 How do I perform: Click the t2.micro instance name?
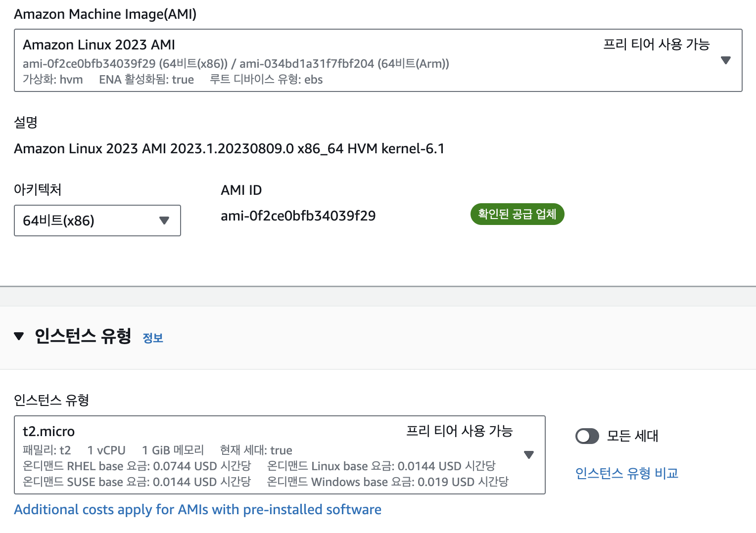click(x=48, y=432)
